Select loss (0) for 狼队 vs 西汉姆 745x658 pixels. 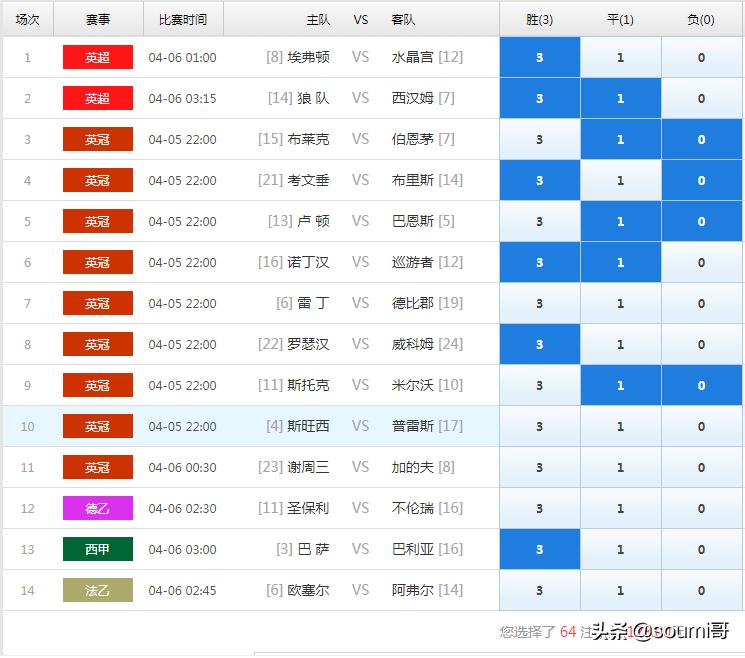tap(701, 98)
